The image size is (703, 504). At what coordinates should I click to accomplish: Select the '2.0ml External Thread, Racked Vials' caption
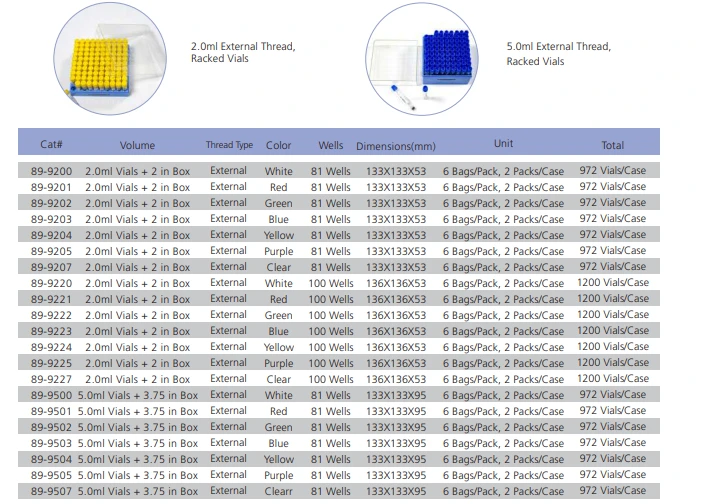243,52
